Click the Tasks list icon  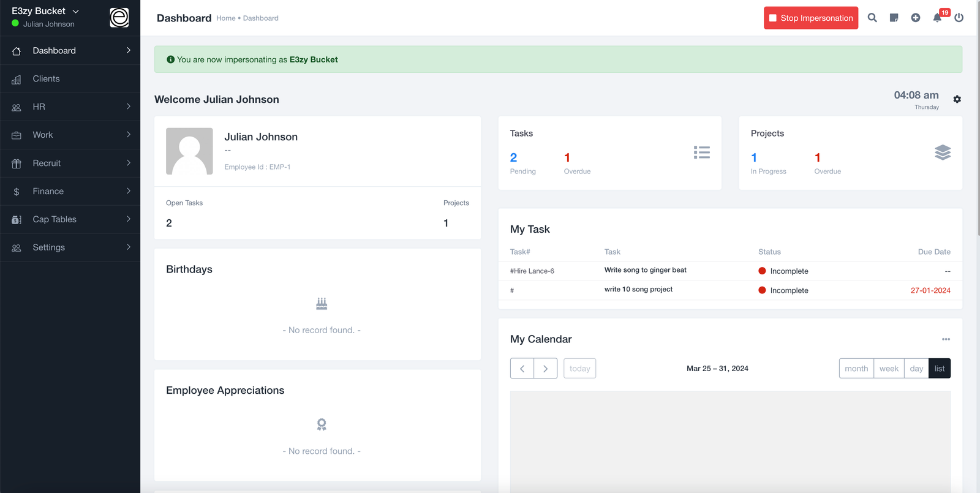click(x=701, y=152)
